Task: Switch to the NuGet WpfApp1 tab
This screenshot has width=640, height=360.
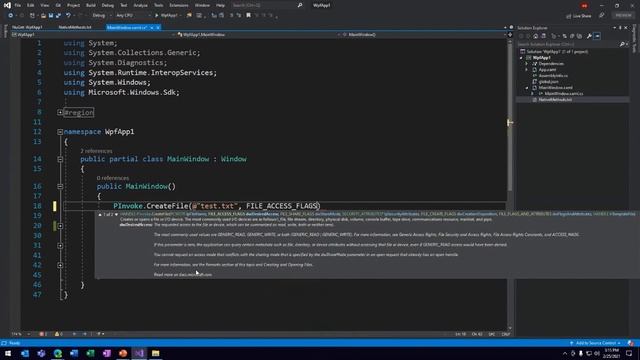Action: (27, 27)
